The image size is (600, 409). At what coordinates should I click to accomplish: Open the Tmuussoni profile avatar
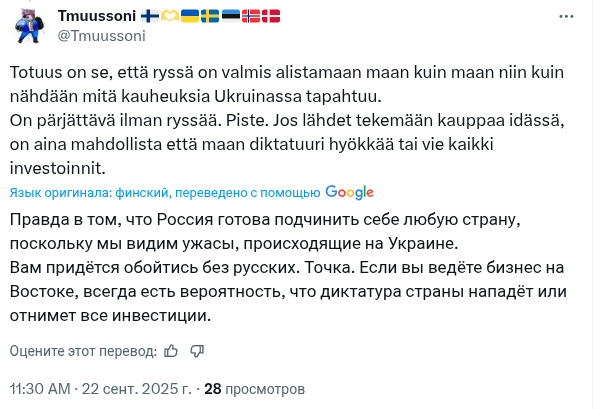tap(30, 26)
